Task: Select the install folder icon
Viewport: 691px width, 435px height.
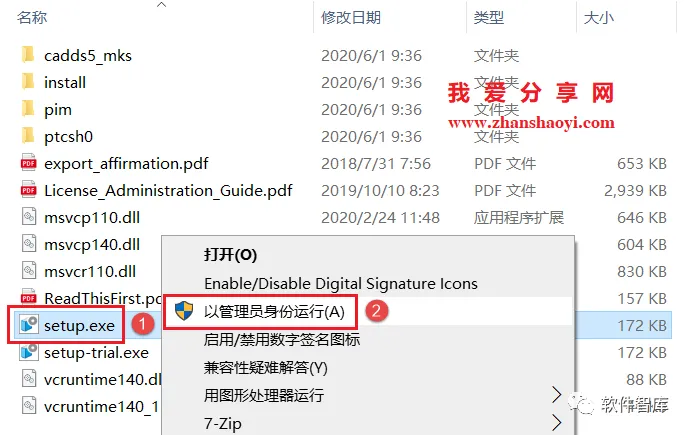Action: [28, 82]
